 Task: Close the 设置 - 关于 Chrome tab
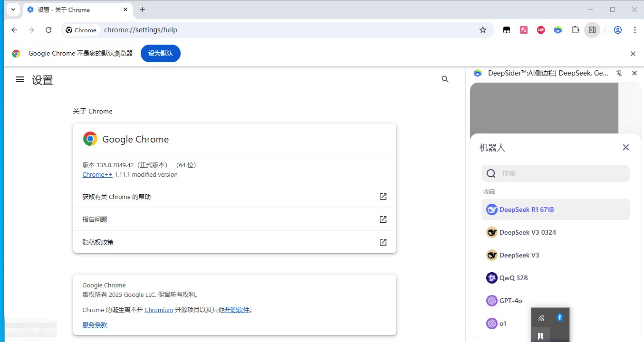[125, 9]
